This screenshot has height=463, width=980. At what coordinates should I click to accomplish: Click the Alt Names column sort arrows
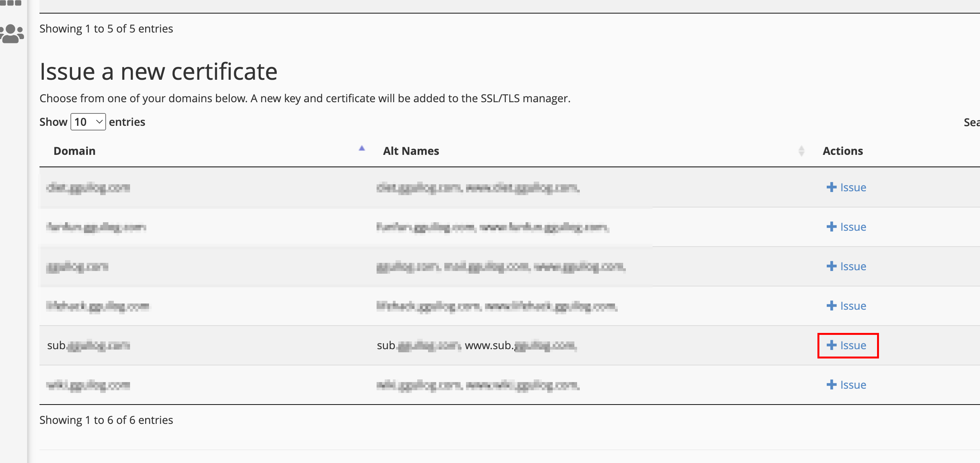pyautogui.click(x=801, y=151)
